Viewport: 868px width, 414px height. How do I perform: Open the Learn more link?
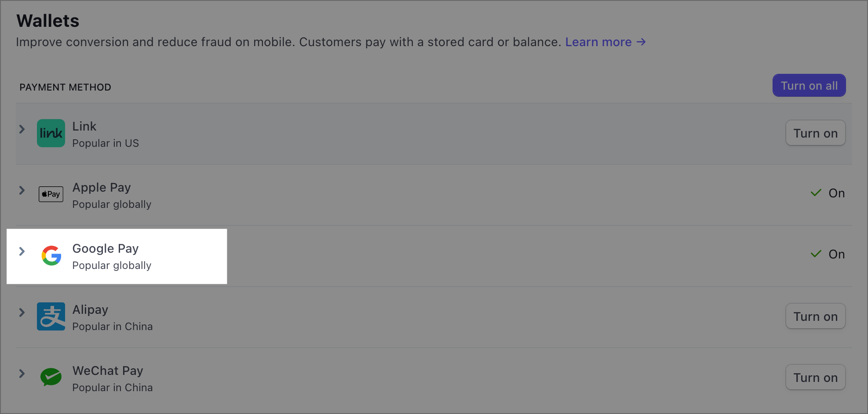605,42
